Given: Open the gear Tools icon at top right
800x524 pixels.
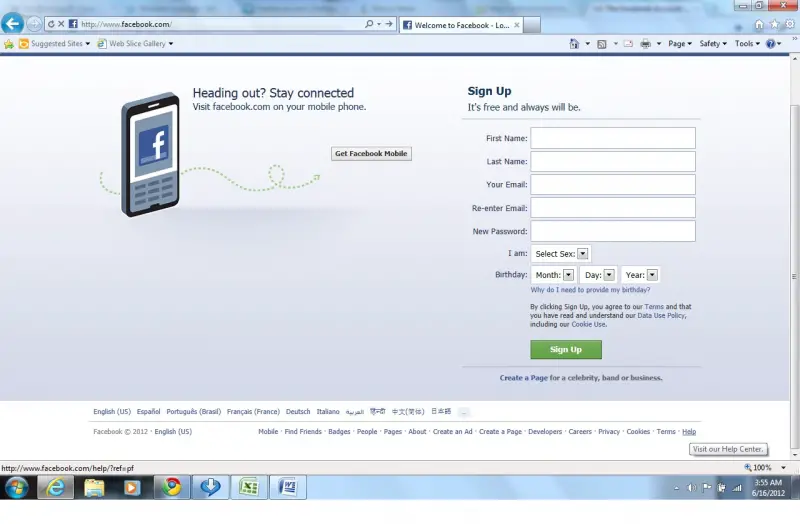Looking at the screenshot, I should coord(790,24).
